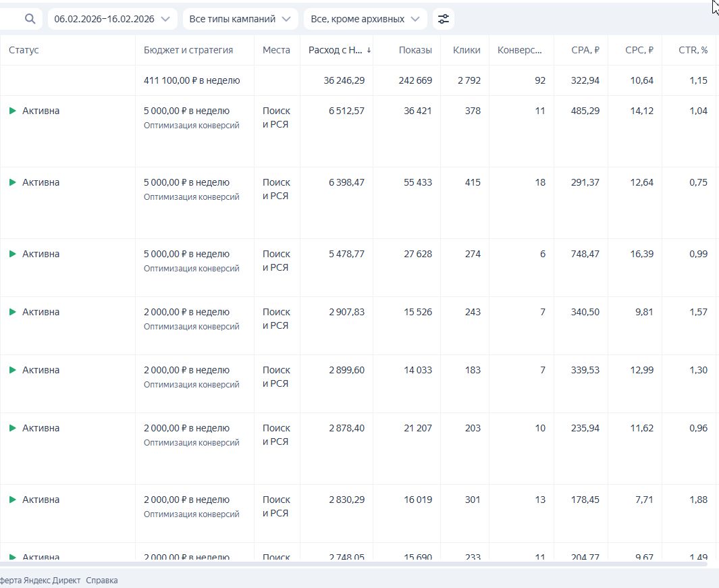This screenshot has height=588, width=719.
Task: Click the 5 000,00 ₽ budget in the 6 512,57 row
Action: (x=186, y=111)
